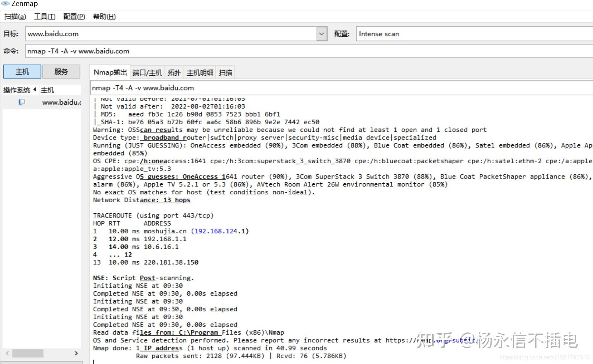
Task: Click the Zenmap eye icon in title bar
Action: pos(5,3)
